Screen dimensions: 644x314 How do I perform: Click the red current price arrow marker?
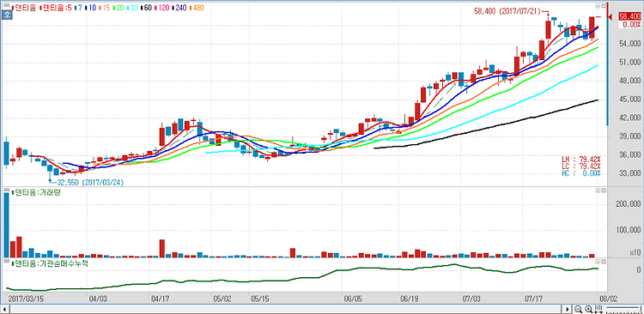pyautogui.click(x=611, y=16)
